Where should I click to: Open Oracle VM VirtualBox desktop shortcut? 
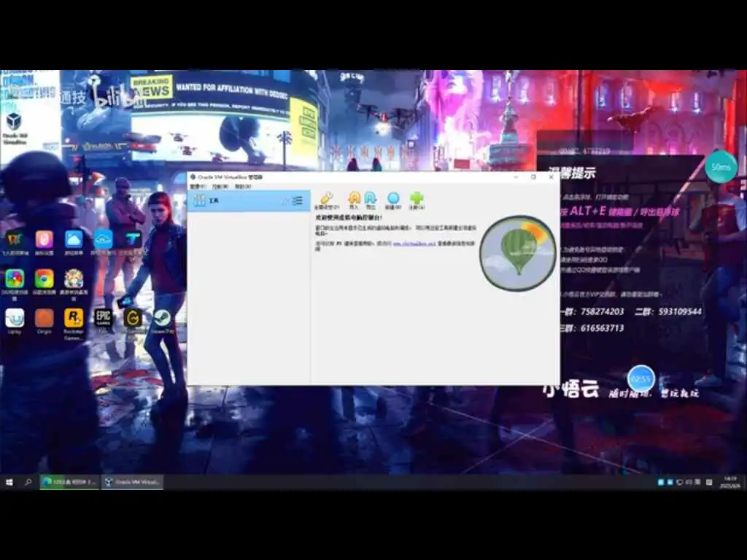tap(15, 128)
